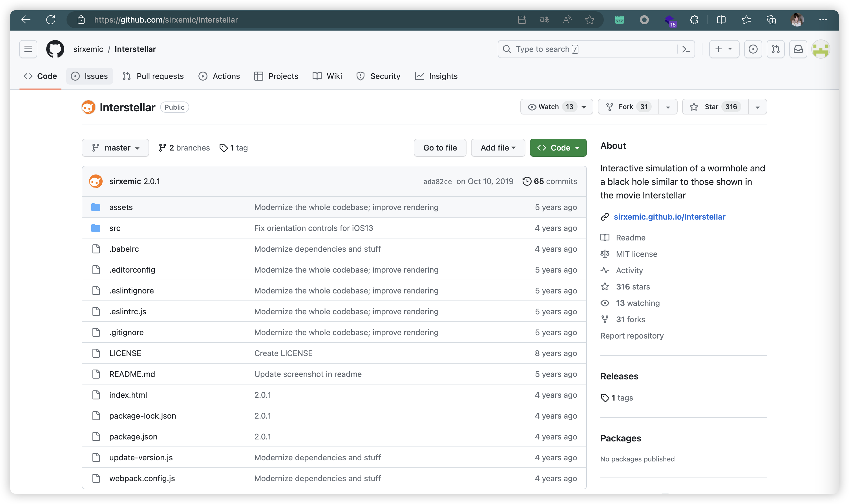Open commit hash ada82ce
849x504 pixels.
[x=437, y=181]
